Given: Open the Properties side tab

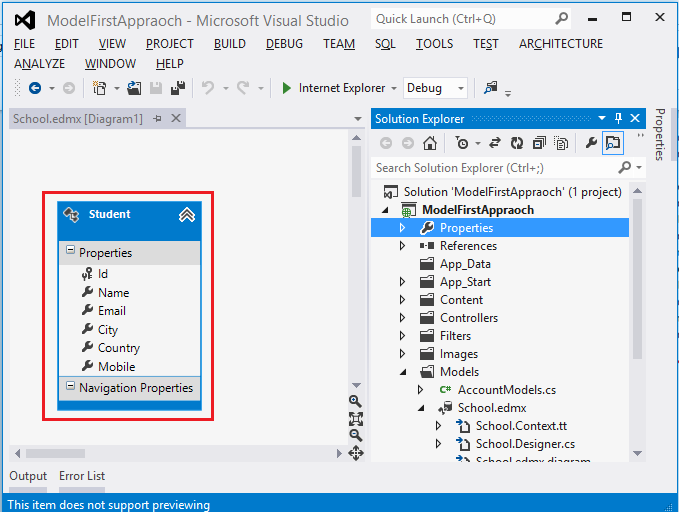Looking at the screenshot, I should tap(660, 134).
